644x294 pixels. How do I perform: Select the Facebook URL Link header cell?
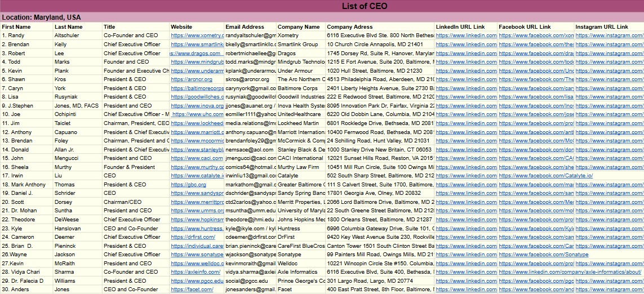(536, 26)
